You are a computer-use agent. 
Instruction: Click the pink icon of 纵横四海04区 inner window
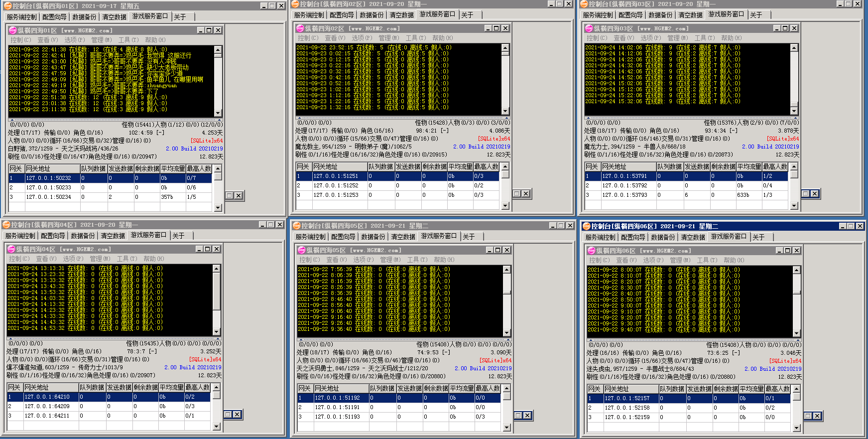pos(10,249)
